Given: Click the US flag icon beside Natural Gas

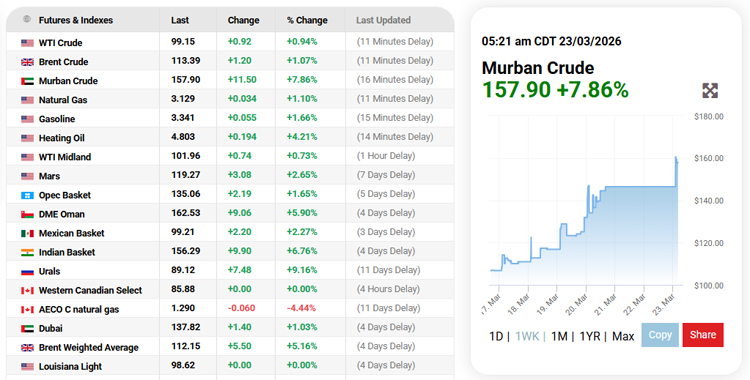Looking at the screenshot, I should 27,100.
